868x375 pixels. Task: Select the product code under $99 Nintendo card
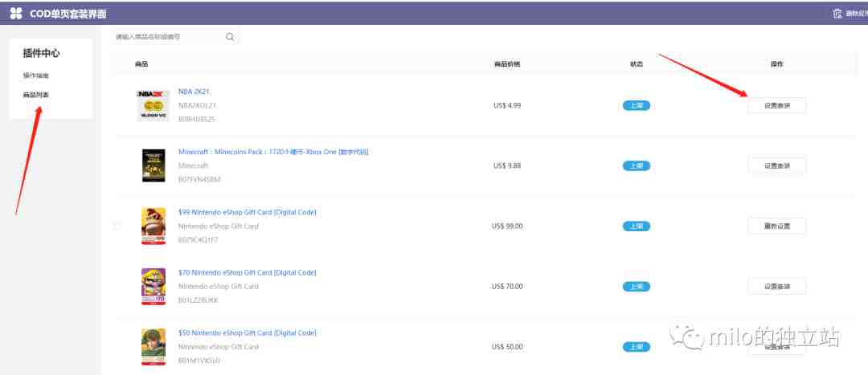coord(199,240)
